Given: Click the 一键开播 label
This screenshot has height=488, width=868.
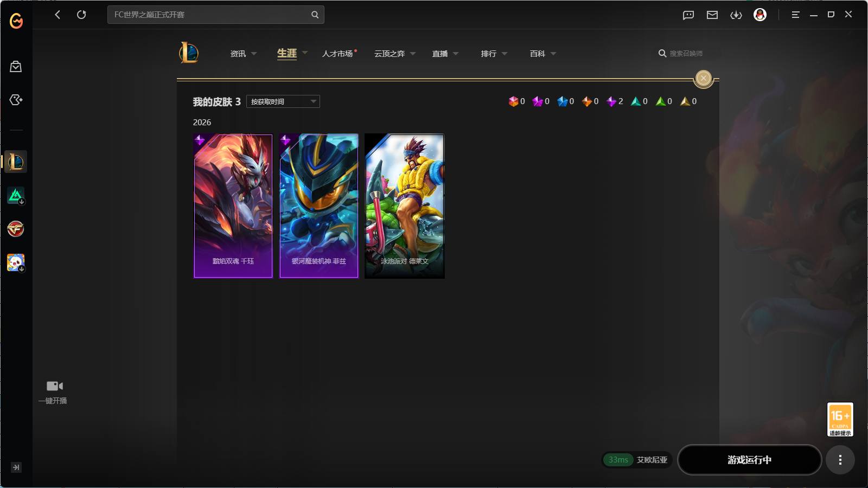Looking at the screenshot, I should 53,401.
